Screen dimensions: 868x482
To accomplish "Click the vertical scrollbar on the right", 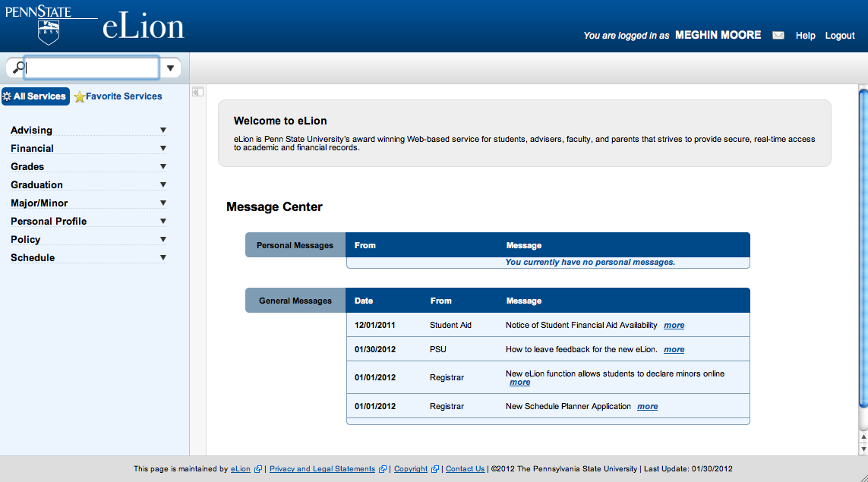I will click(x=863, y=250).
